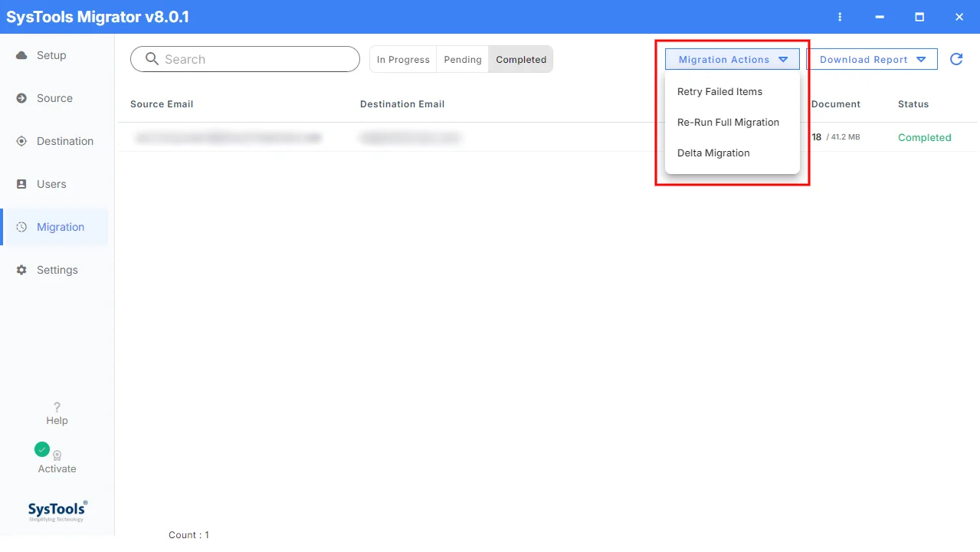This screenshot has width=980, height=552.
Task: Click the refresh icon at top right
Action: (956, 59)
